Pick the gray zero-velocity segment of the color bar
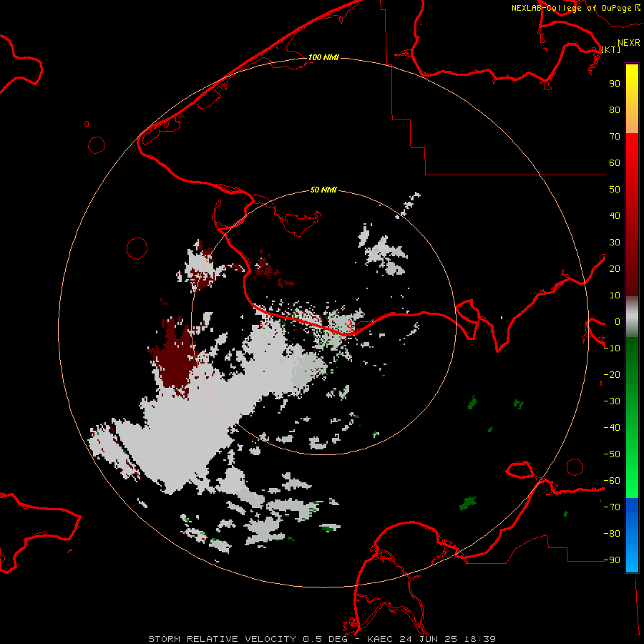The height and width of the screenshot is (644, 644). pos(632,317)
